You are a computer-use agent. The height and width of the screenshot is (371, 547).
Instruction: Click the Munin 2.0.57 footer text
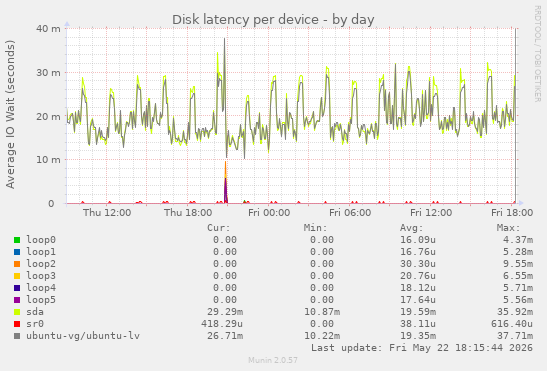tap(273, 360)
